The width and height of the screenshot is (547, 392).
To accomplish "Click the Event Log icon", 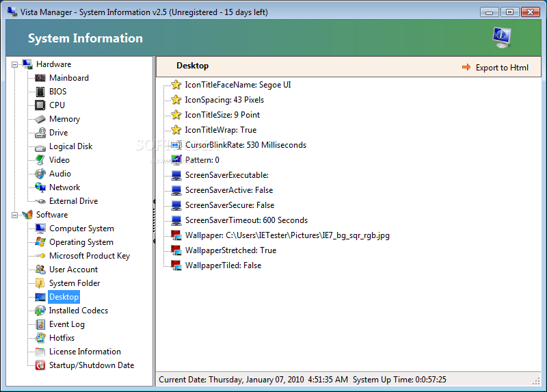I will point(40,324).
